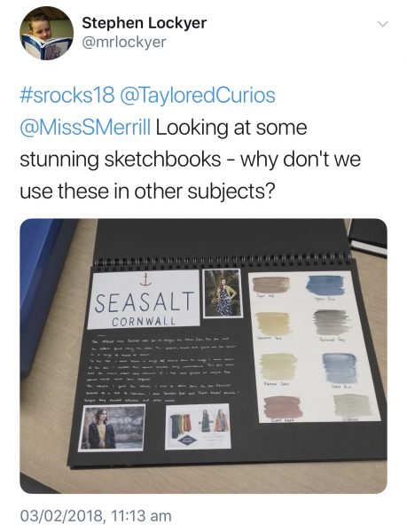Click the tweet text about stunning sketchbooks

(190, 159)
